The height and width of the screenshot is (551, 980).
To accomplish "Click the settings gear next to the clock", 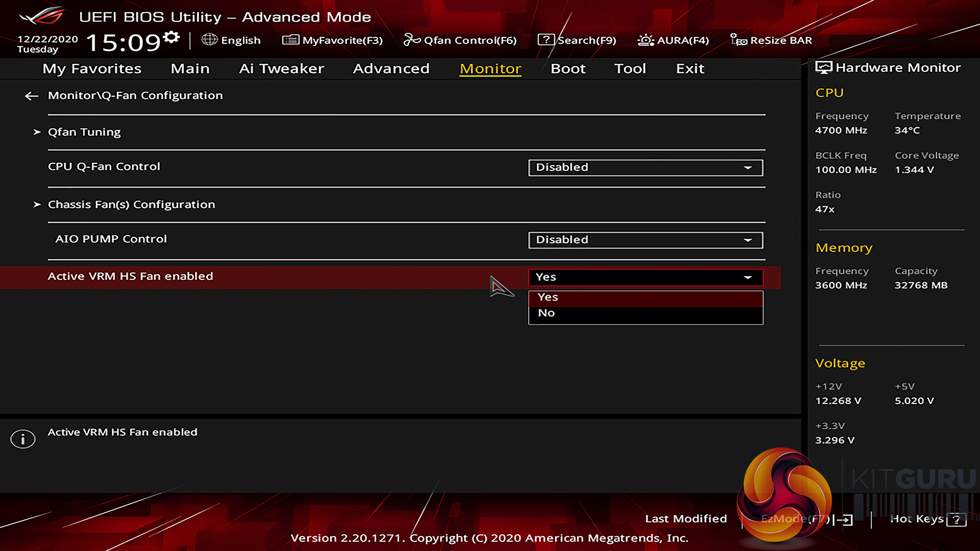I will (172, 38).
